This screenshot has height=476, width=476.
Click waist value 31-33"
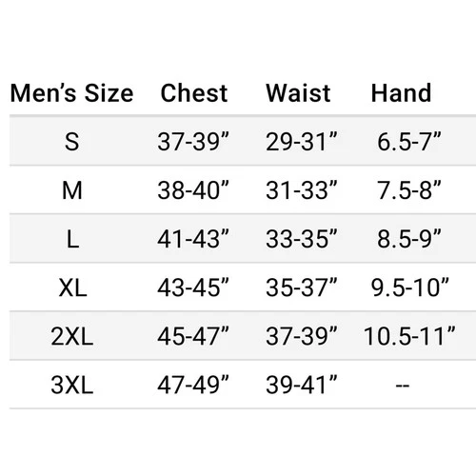[302, 190]
